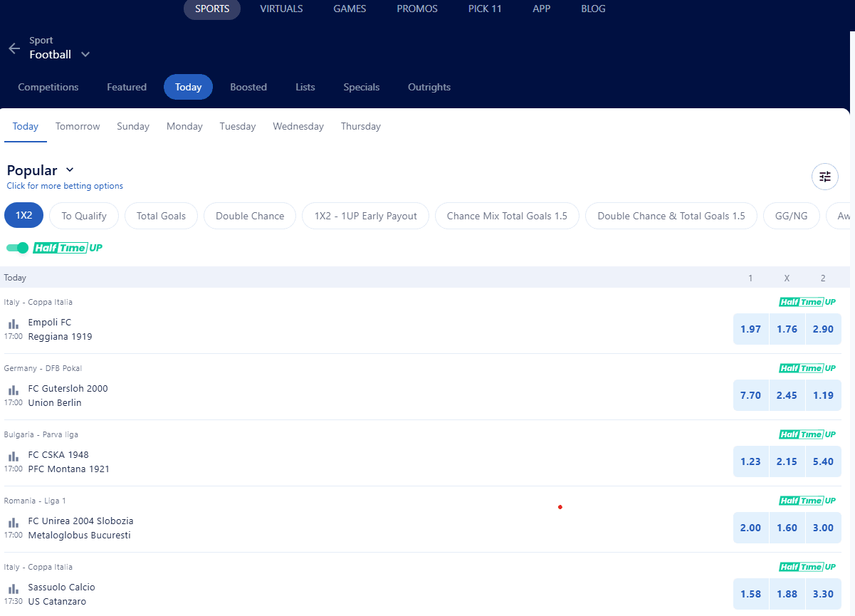Screen dimensions: 855x616
Task: Open the FC Gutersloh 2000 vs Union Berlin match
Action: 68,395
